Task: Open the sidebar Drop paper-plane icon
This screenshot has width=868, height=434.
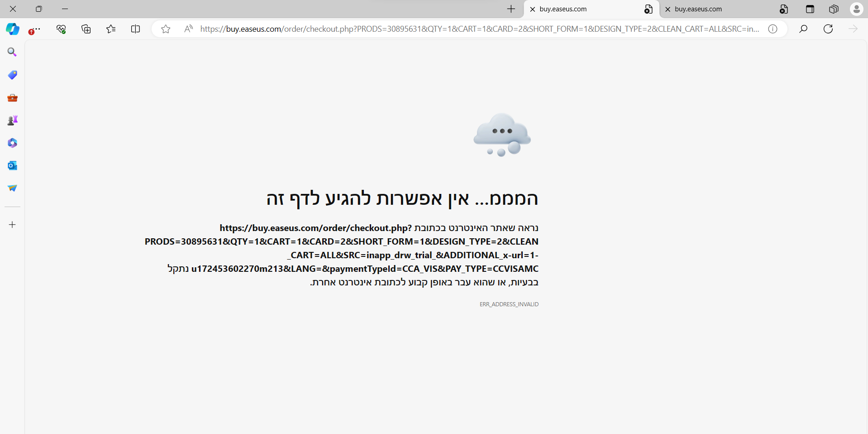Action: pos(12,188)
